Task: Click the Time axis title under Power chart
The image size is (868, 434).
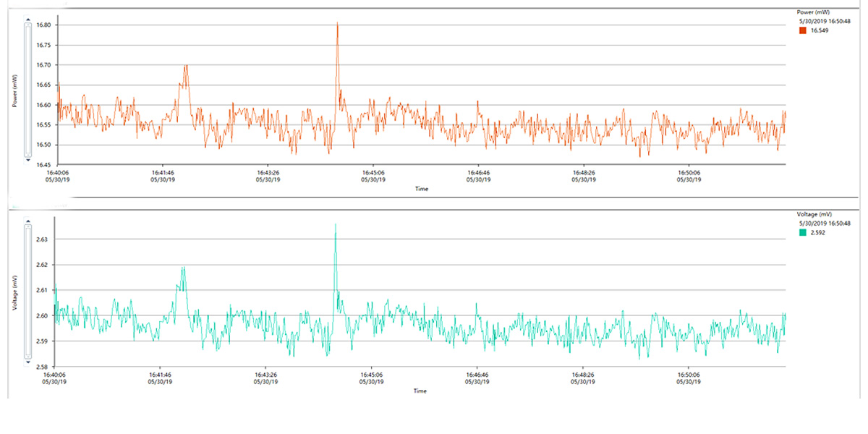Action: [421, 189]
